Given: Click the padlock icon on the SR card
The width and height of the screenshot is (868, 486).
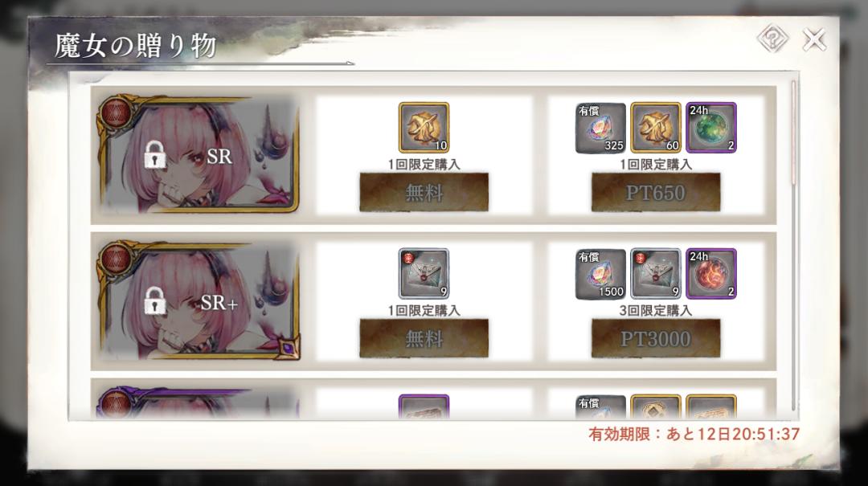Looking at the screenshot, I should click(x=155, y=154).
